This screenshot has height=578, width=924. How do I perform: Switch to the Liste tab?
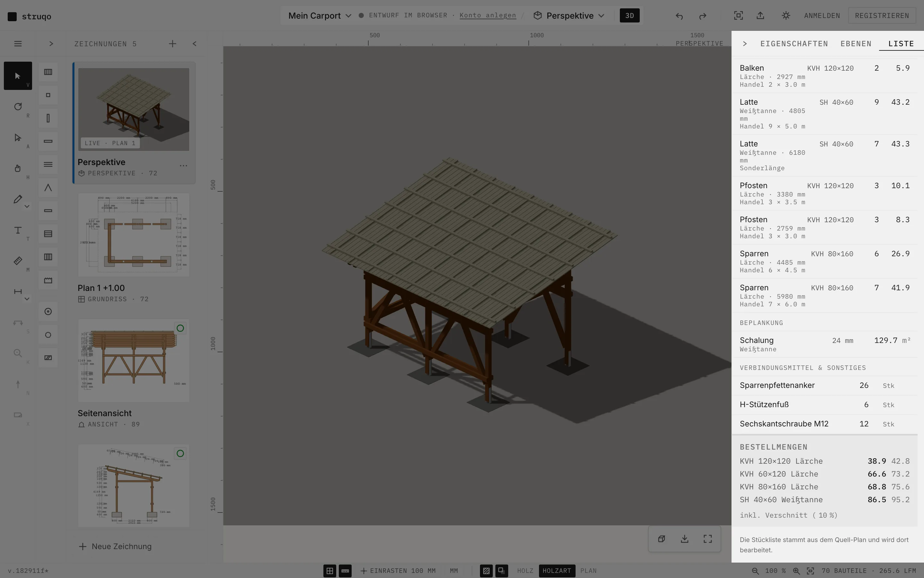click(x=901, y=44)
